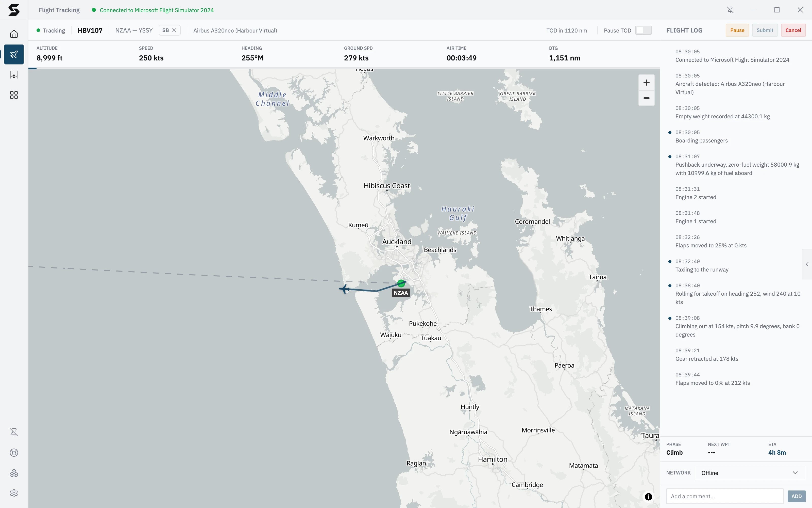Viewport: 812px width, 508px height.
Task: Open the third sidebar icon below the airplane
Action: pos(14,75)
